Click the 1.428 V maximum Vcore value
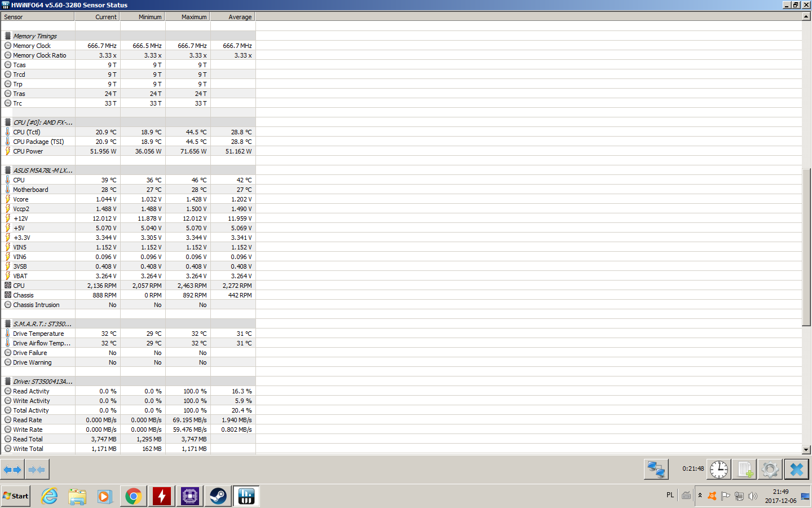Viewport: 812px width, 508px height. click(x=196, y=199)
